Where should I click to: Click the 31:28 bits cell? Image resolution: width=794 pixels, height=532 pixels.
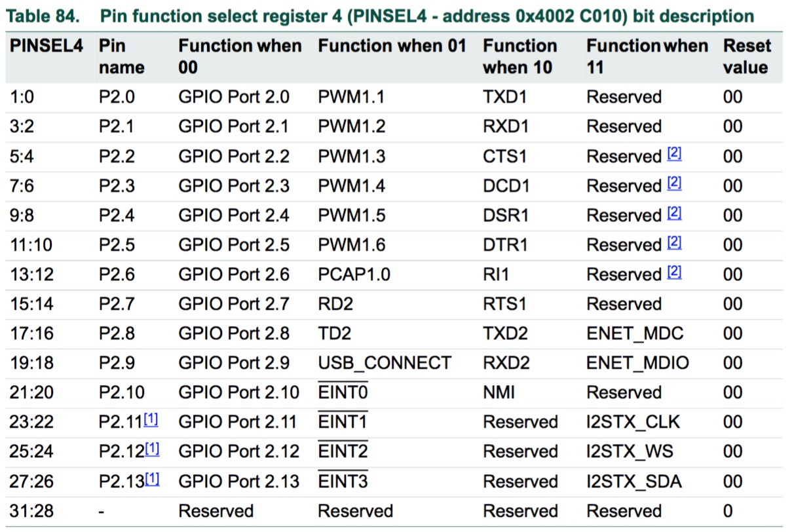(31, 510)
